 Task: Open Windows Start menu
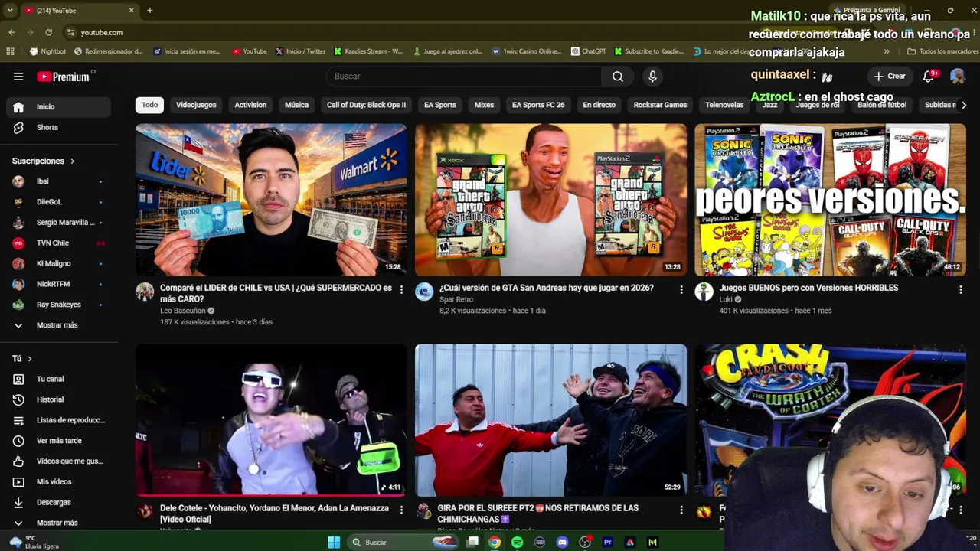[x=334, y=543]
